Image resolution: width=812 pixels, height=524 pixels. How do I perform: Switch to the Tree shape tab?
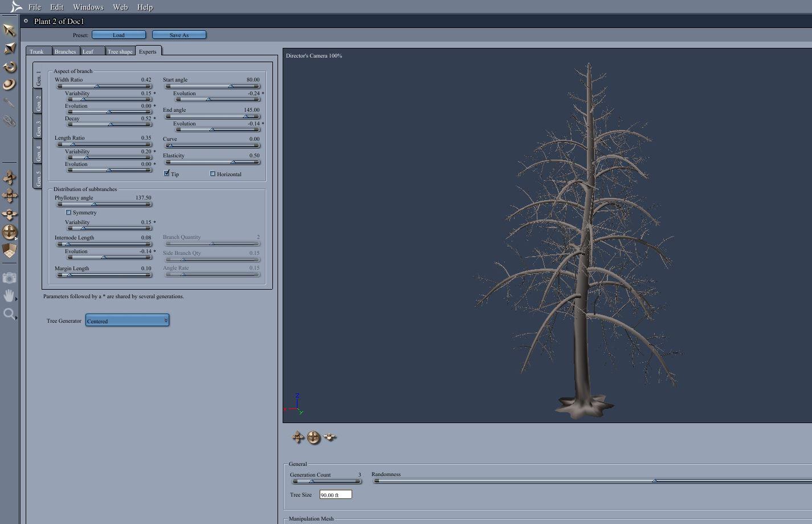click(x=120, y=51)
